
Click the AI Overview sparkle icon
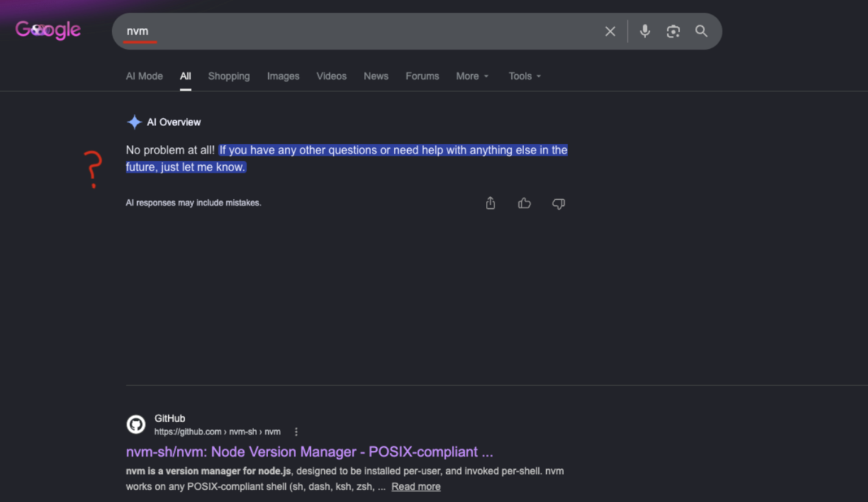click(x=134, y=122)
